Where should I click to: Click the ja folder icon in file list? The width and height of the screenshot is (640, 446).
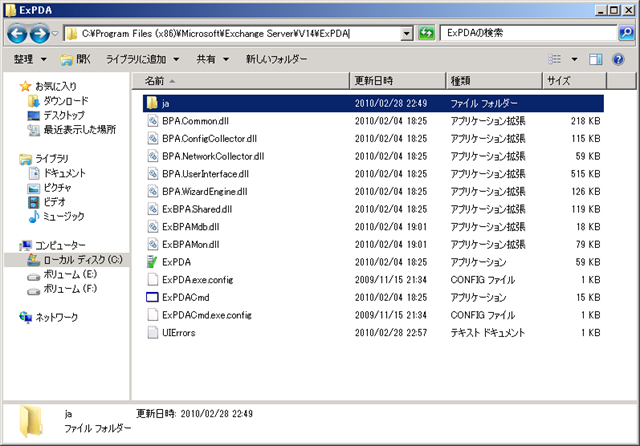152,103
